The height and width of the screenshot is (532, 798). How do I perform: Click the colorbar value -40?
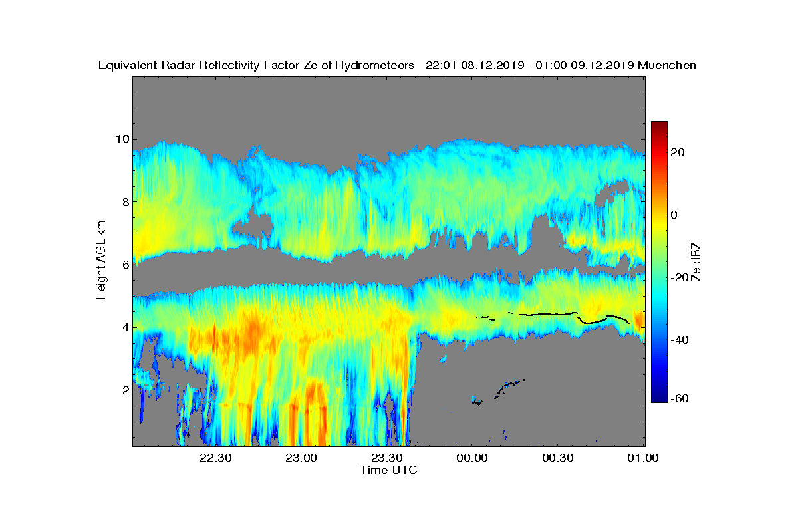(679, 340)
